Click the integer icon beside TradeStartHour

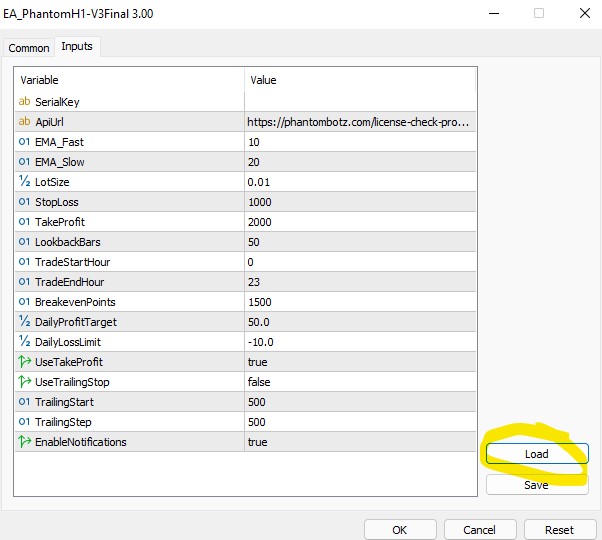(24, 261)
